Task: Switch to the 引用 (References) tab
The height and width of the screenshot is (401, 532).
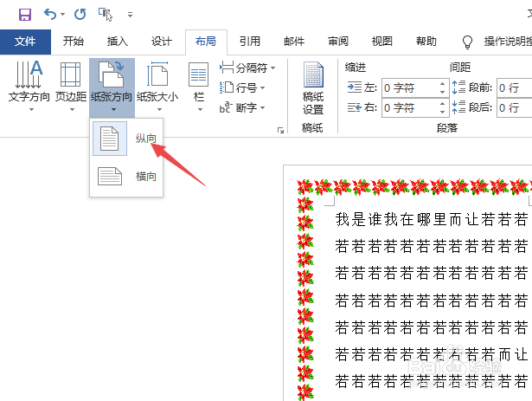Action: tap(250, 42)
